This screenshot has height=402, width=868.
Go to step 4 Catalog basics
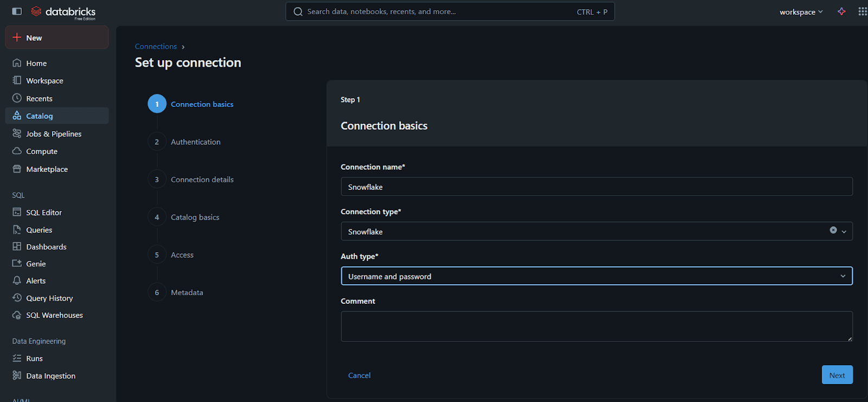coord(184,217)
